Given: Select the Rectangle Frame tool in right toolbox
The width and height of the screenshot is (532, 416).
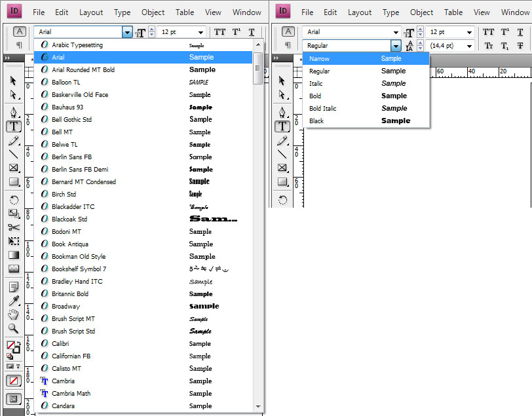Looking at the screenshot, I should click(x=282, y=168).
